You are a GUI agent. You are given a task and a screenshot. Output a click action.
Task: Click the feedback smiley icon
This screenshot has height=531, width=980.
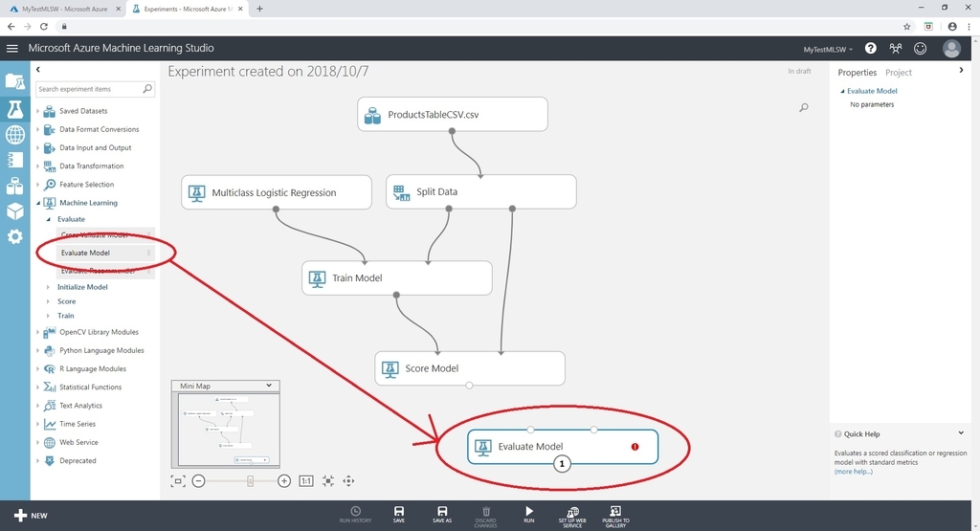[920, 48]
